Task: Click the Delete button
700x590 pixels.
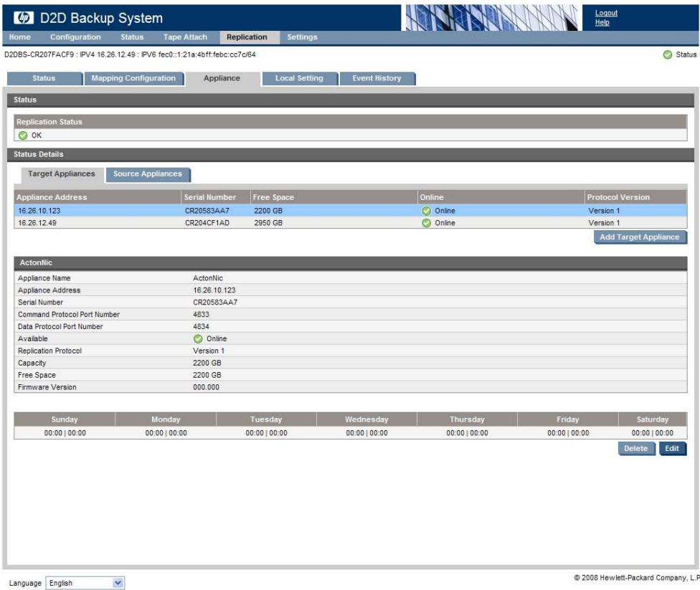Action: [635, 449]
